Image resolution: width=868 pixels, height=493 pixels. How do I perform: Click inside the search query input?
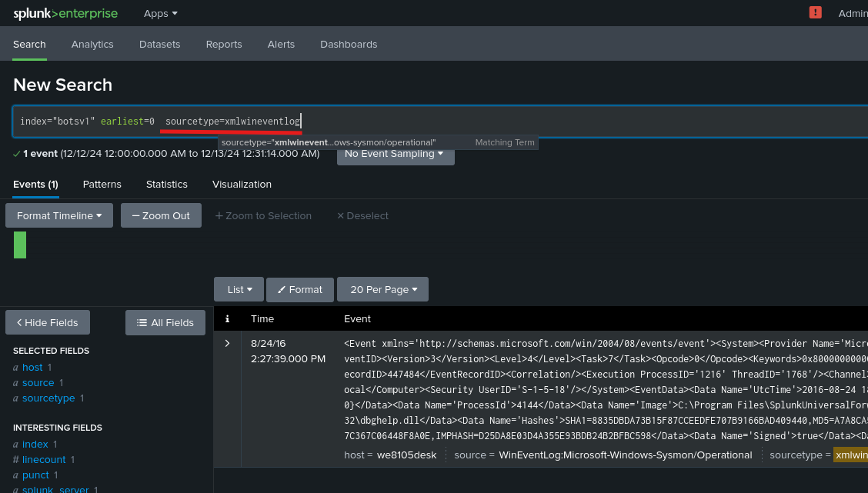click(x=440, y=122)
